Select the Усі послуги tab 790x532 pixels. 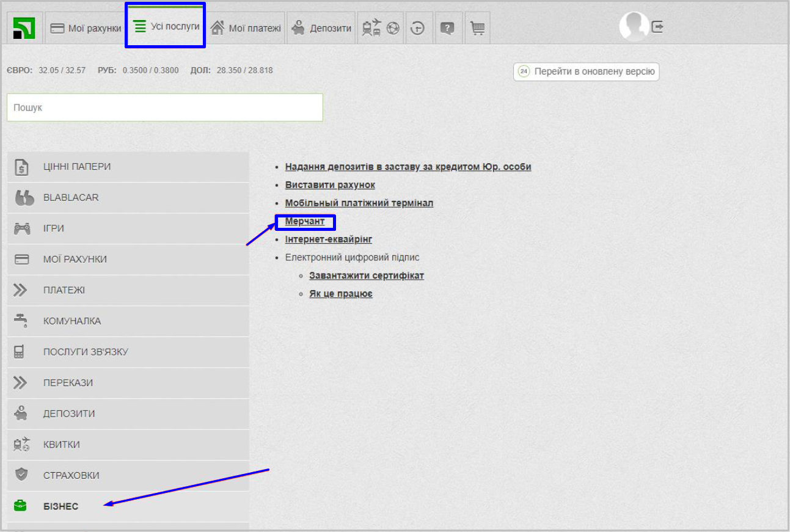click(166, 27)
